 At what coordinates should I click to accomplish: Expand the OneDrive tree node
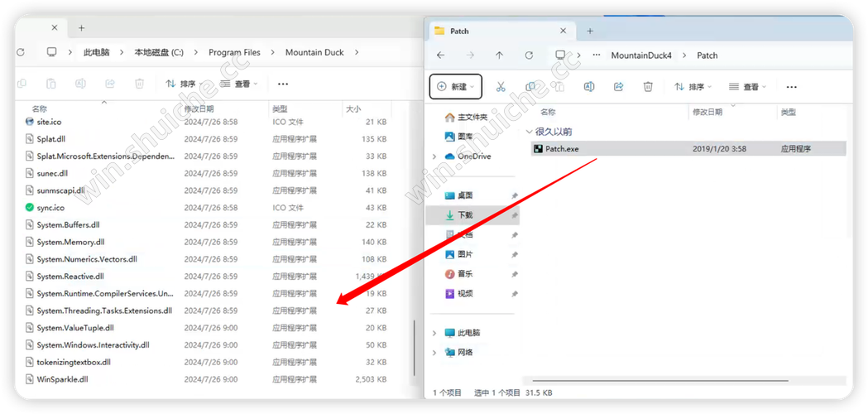pos(435,156)
